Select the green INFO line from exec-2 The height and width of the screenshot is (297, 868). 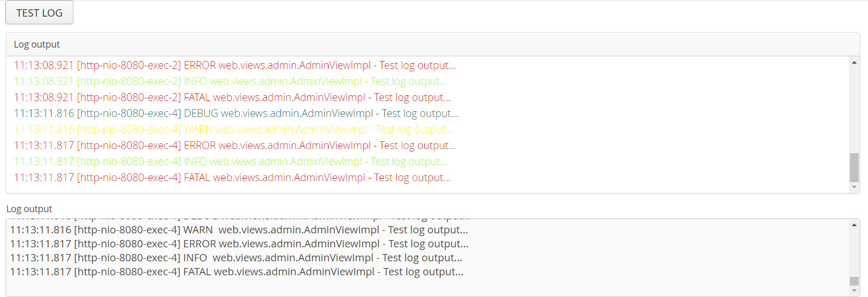(230, 81)
